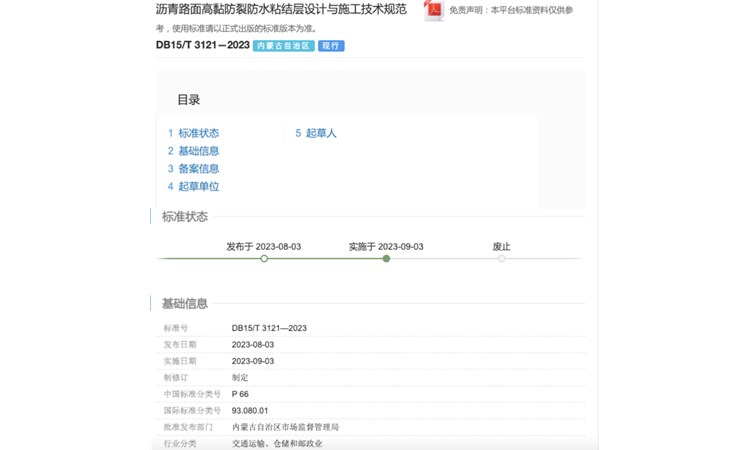Click the standard's title at page top

click(x=281, y=9)
